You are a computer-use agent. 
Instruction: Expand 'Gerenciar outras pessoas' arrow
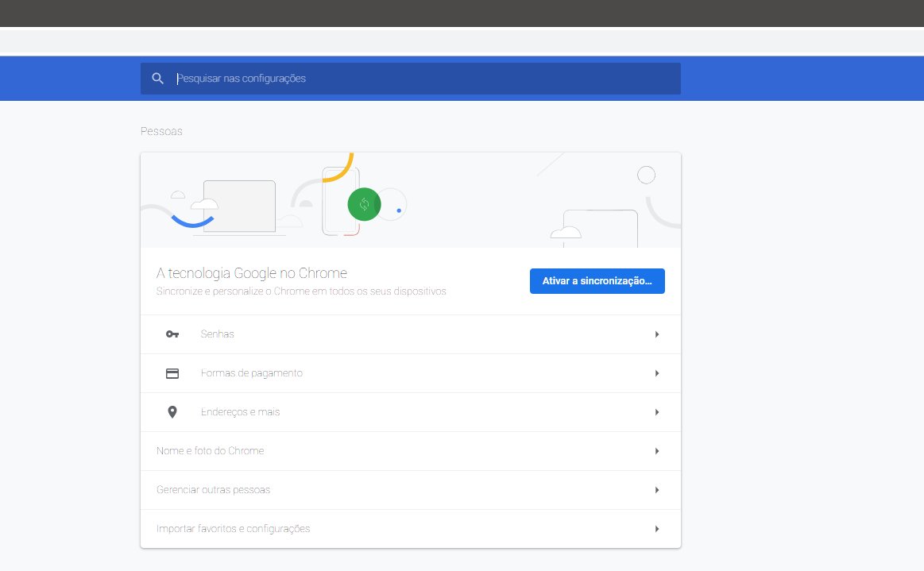pyautogui.click(x=656, y=490)
